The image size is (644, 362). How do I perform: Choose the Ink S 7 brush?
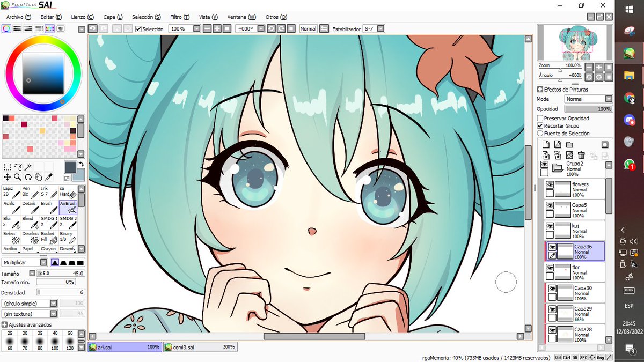49,193
